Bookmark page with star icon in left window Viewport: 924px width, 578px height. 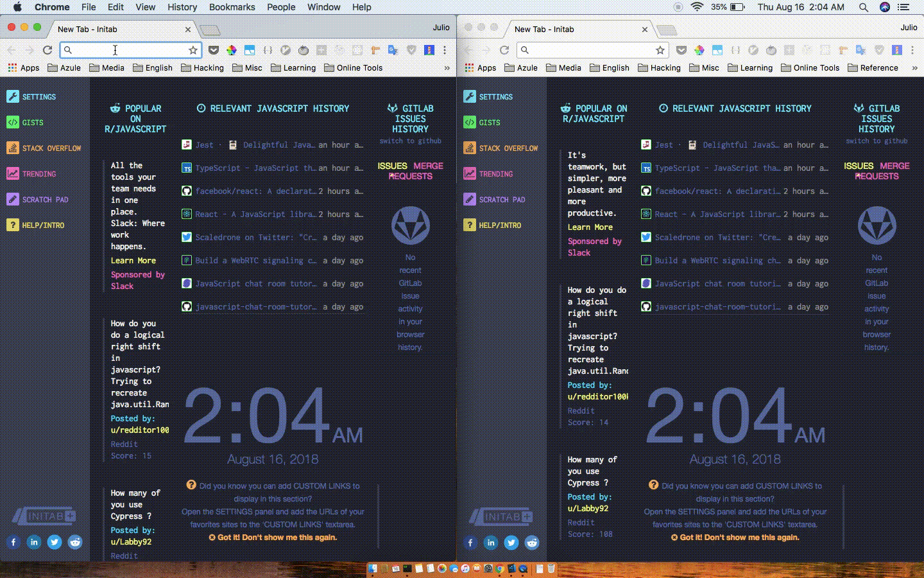click(x=193, y=50)
